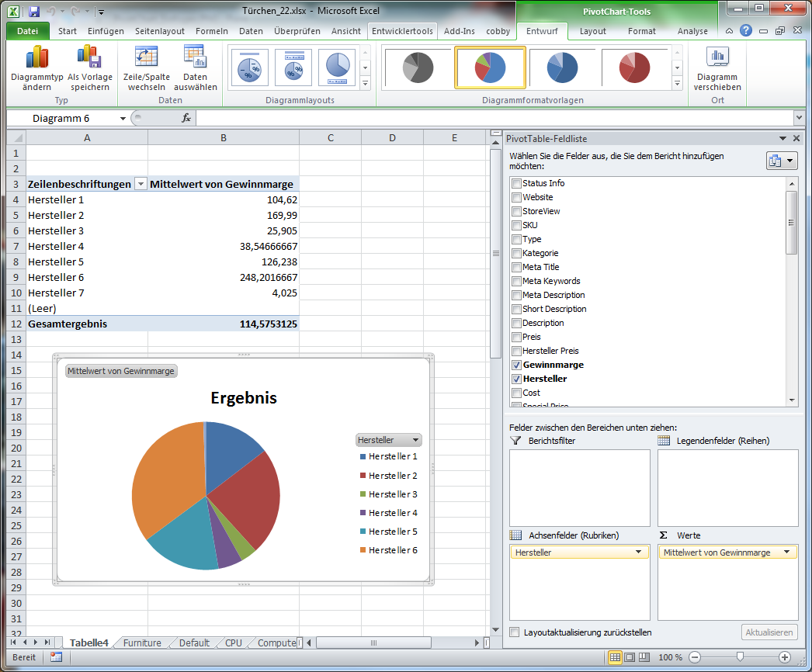Image resolution: width=812 pixels, height=672 pixels.
Task: Open Daten auswählen dialog
Action: pyautogui.click(x=195, y=68)
